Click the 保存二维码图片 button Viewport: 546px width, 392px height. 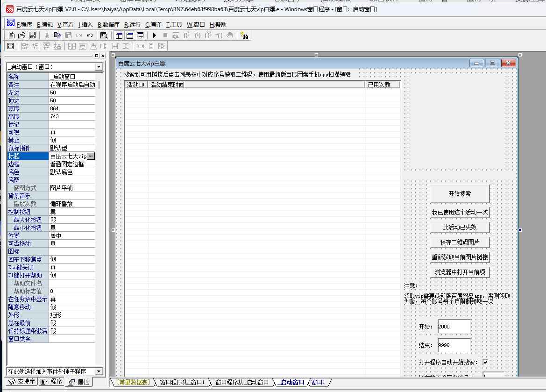(x=459, y=242)
